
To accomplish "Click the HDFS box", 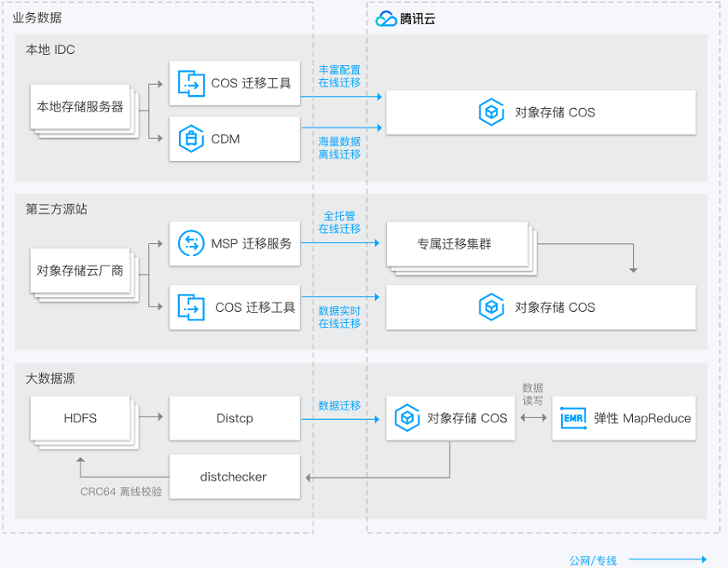I will coord(81,418).
